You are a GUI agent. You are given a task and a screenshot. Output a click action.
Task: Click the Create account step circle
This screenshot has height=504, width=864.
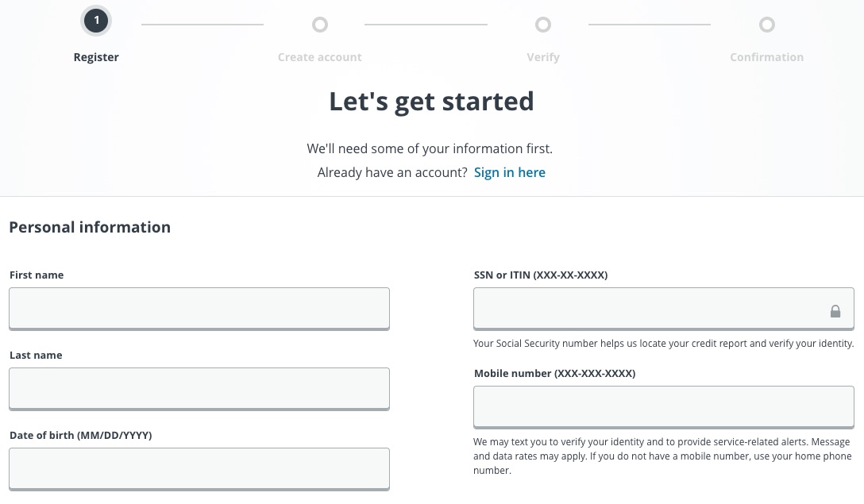point(320,25)
